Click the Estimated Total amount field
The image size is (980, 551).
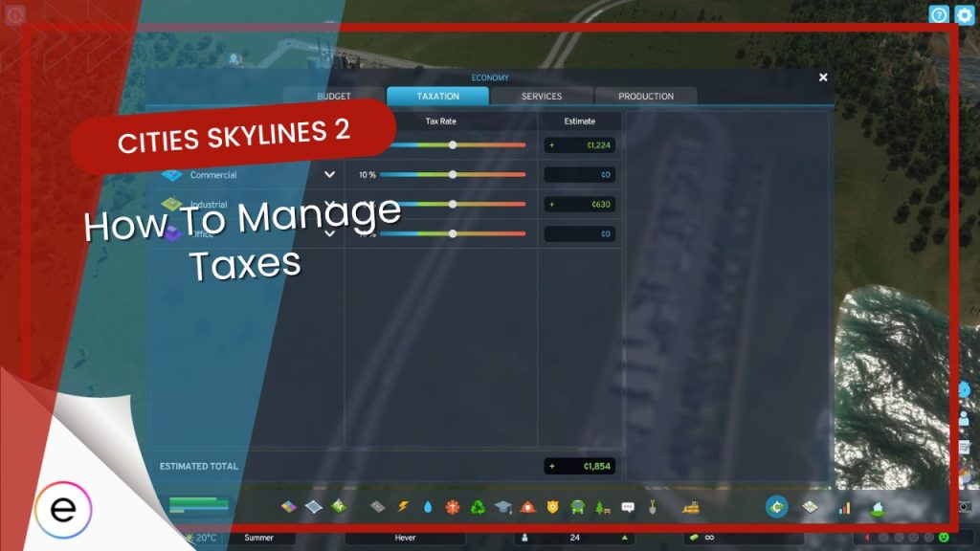coord(580,467)
